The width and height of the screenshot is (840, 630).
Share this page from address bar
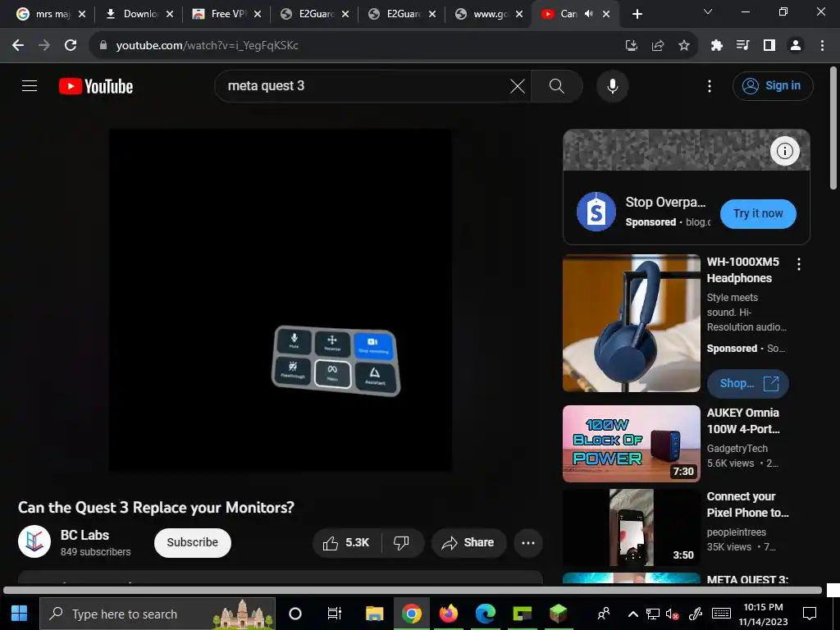click(x=657, y=46)
